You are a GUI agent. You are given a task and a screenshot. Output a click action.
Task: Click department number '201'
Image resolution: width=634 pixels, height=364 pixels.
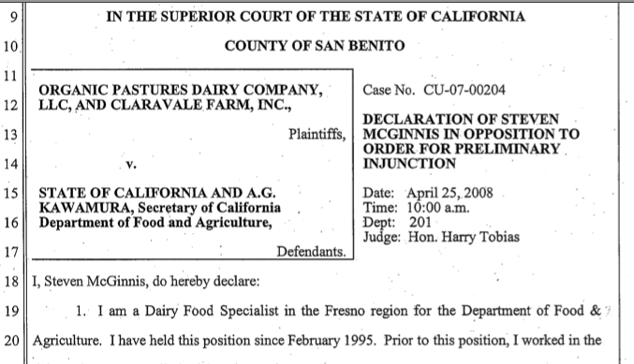[x=420, y=222]
